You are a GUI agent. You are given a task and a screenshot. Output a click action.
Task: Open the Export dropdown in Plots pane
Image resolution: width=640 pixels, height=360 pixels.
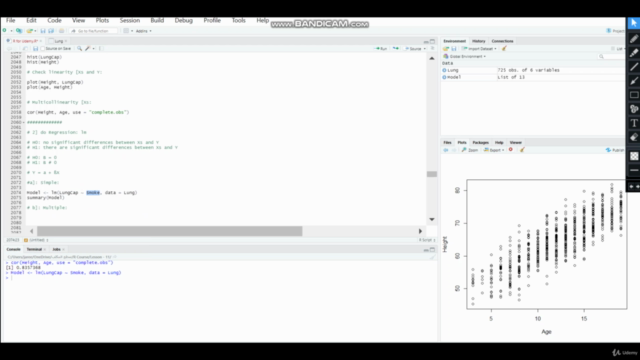click(494, 150)
